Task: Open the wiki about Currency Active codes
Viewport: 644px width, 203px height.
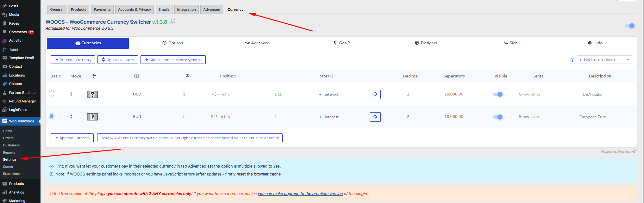Action: click(x=190, y=138)
